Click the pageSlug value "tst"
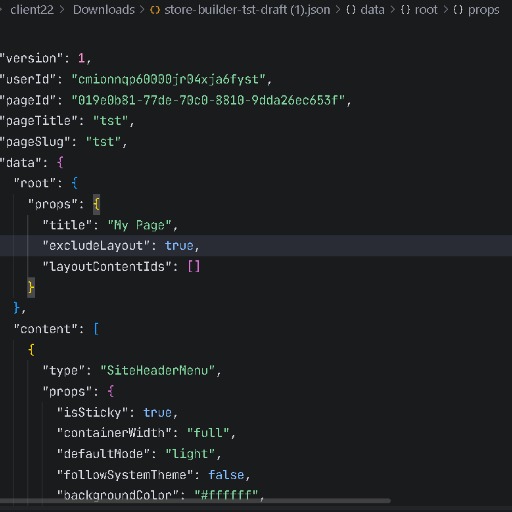This screenshot has height=512, width=512. click(103, 142)
